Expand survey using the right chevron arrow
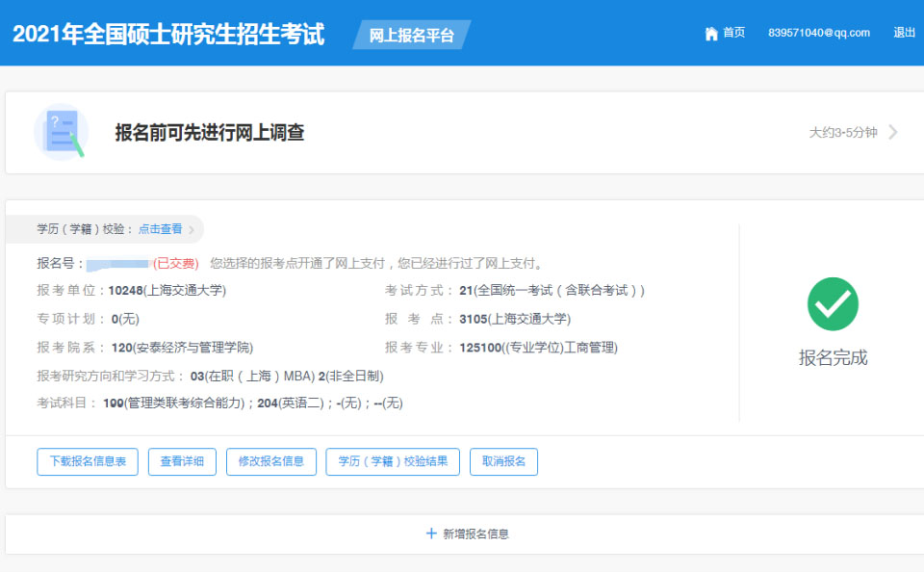 click(893, 133)
